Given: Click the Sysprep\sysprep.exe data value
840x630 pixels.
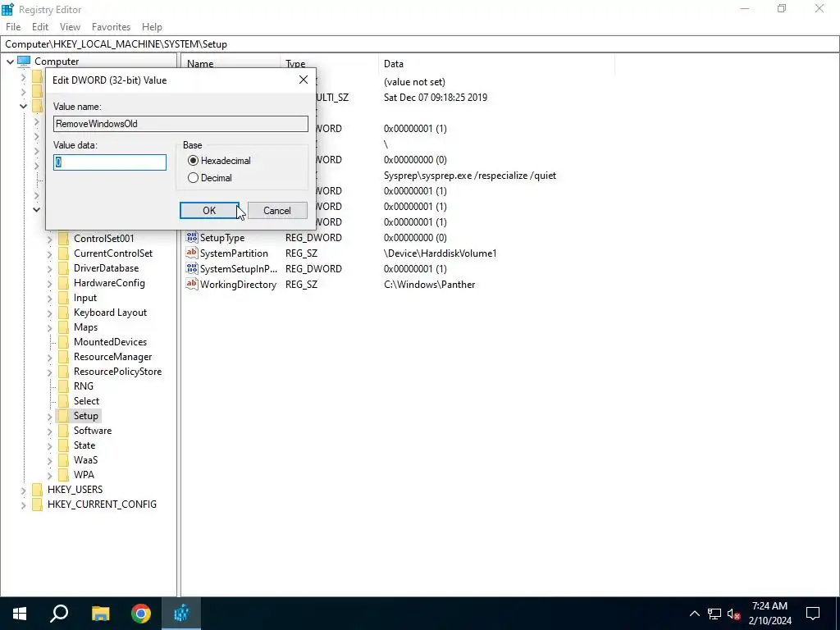Looking at the screenshot, I should [x=470, y=176].
